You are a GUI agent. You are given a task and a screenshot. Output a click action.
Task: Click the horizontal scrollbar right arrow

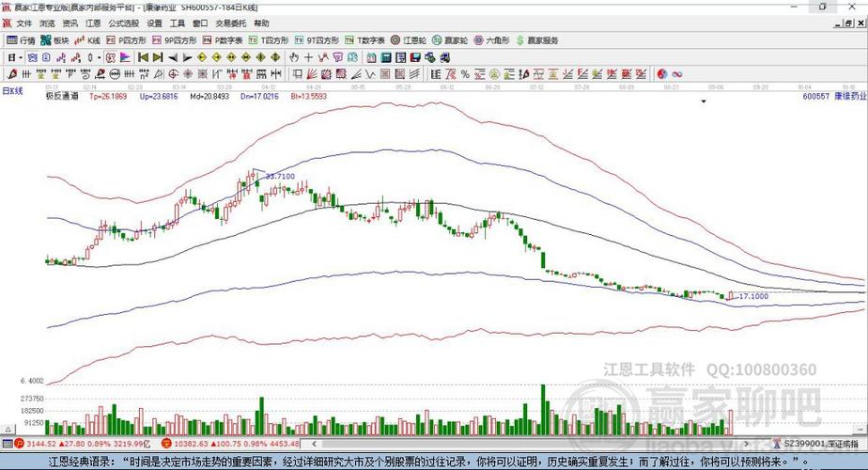click(x=746, y=444)
